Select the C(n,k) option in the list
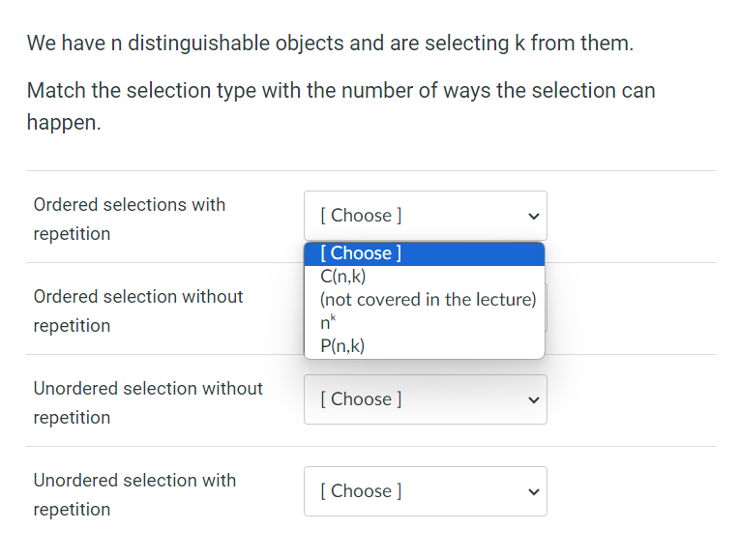Viewport: 740px width, 560px height. tap(342, 276)
